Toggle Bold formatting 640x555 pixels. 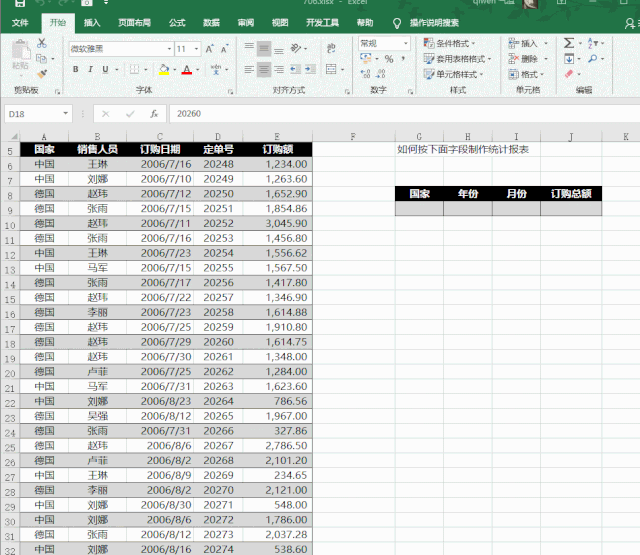76,69
